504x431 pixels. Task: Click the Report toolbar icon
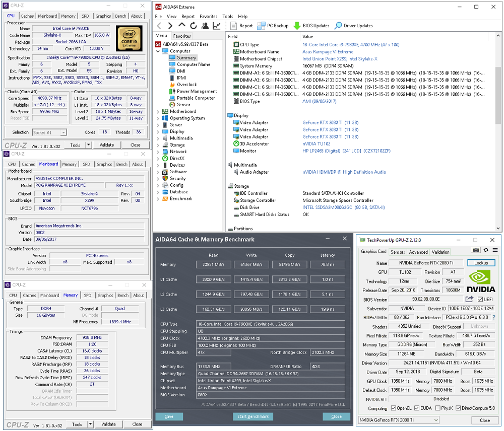click(234, 26)
